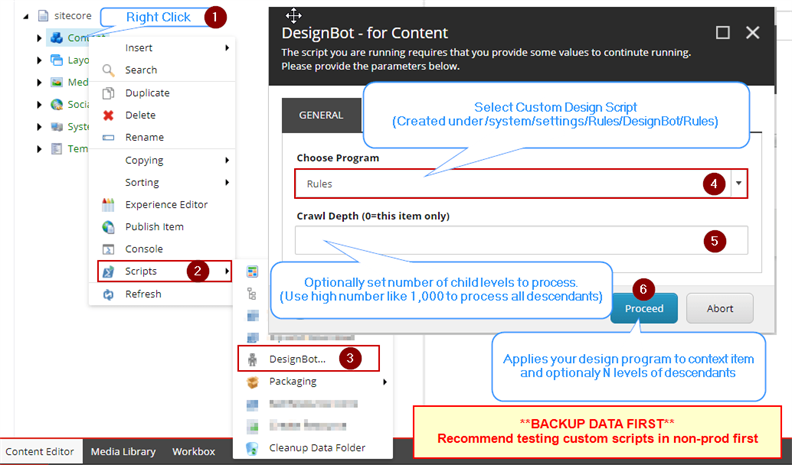
Task: Click the Publish Item globe icon
Action: 109,227
